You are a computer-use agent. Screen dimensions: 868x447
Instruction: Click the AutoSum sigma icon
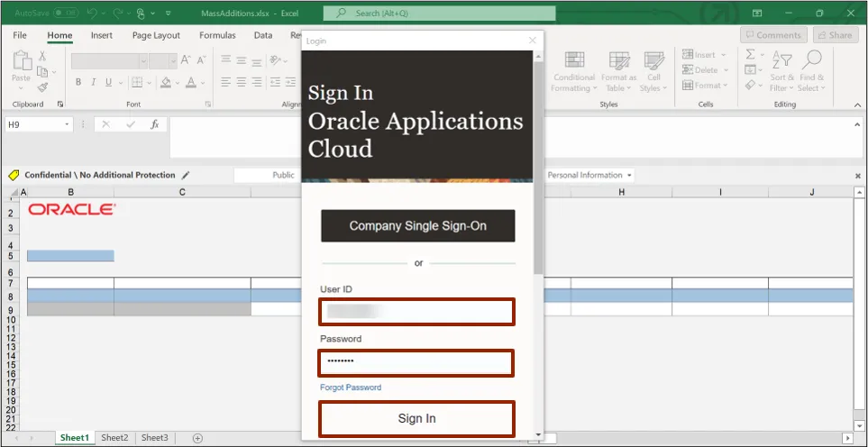[751, 56]
